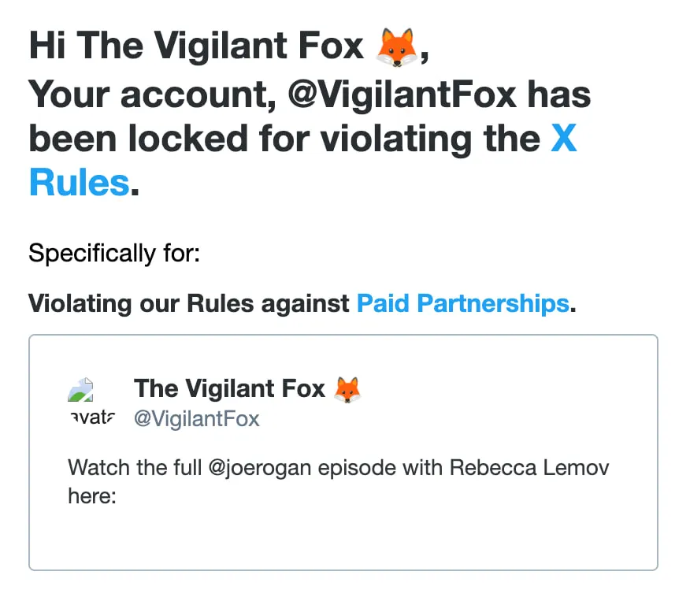Click the "Specifically for:" label
Image resolution: width=690 pixels, height=616 pixels.
(114, 254)
